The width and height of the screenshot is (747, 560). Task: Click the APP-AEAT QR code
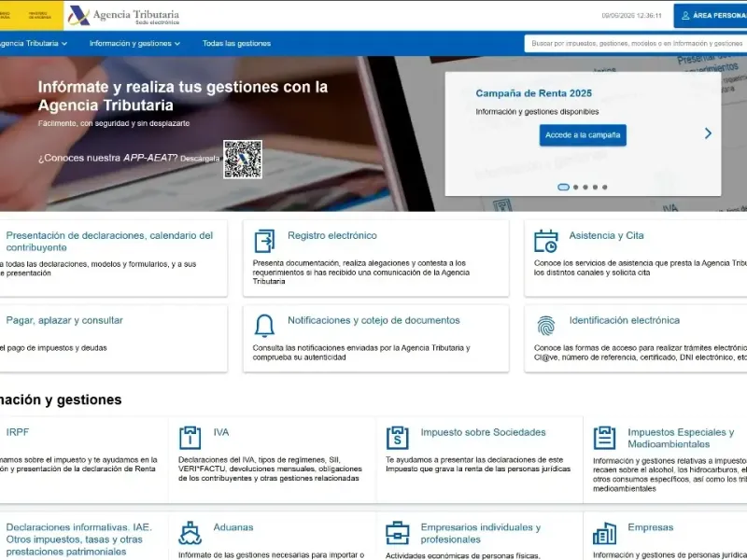click(x=243, y=160)
